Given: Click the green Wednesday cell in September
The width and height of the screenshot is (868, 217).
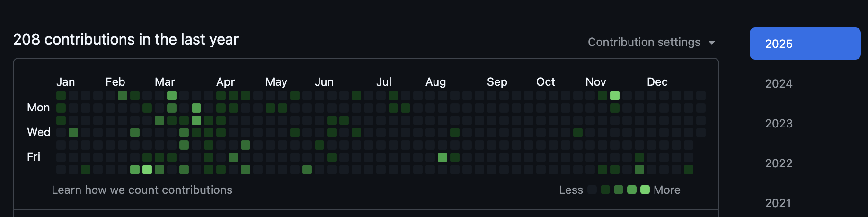Looking at the screenshot, I should [455, 133].
